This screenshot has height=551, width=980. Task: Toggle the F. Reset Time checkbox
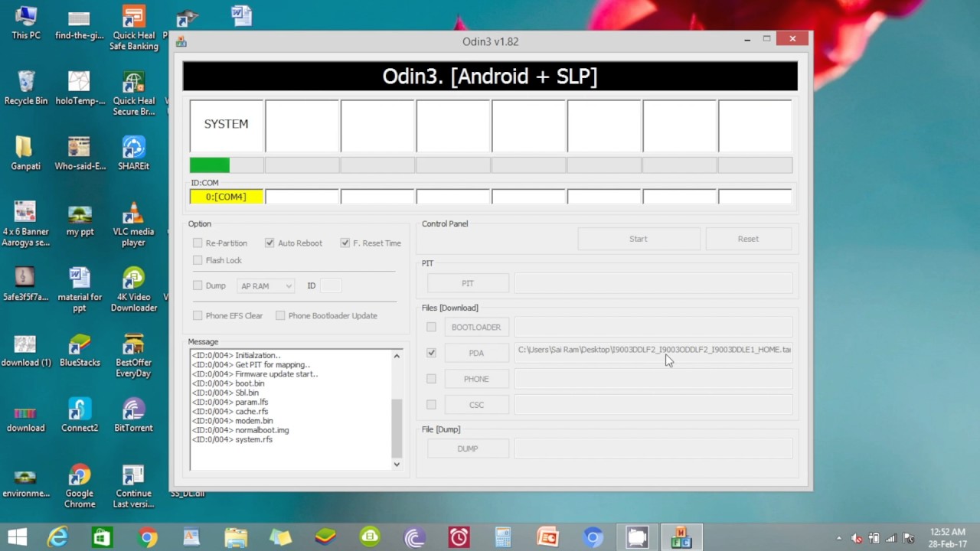point(345,243)
